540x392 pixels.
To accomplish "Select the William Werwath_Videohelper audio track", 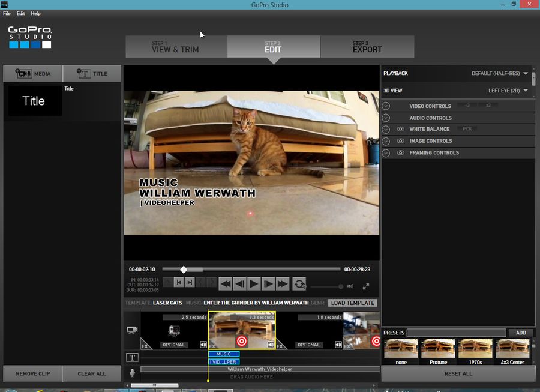I will pos(260,369).
